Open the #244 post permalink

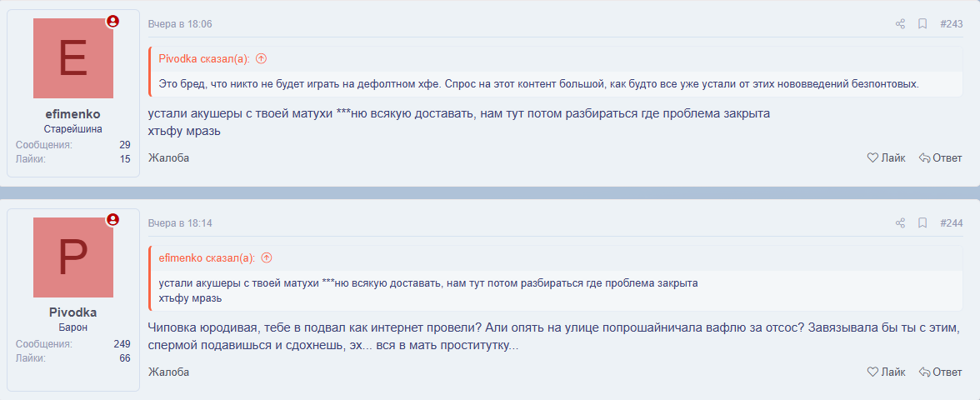coord(951,223)
